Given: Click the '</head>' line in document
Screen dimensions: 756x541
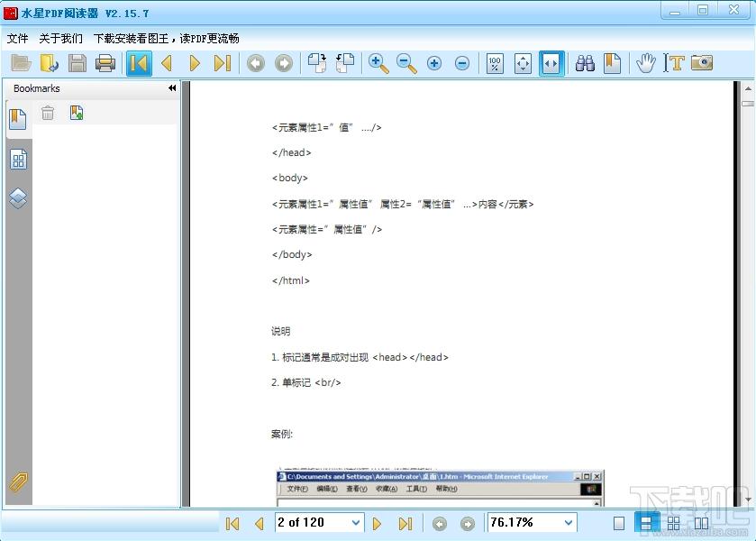Looking at the screenshot, I should click(x=292, y=152).
